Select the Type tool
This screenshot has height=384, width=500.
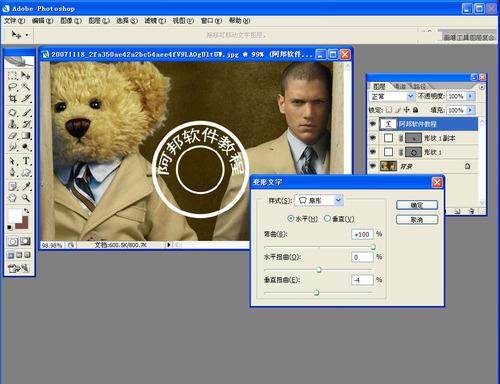pyautogui.click(x=26, y=161)
